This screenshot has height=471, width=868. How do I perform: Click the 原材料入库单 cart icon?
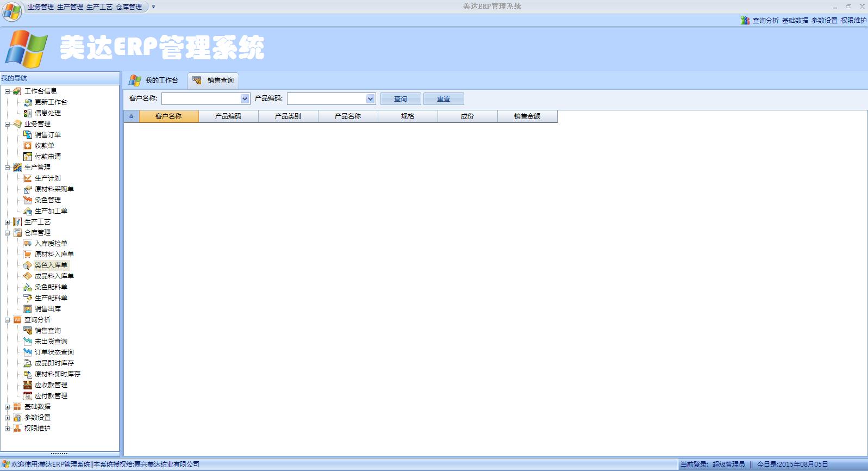(x=28, y=255)
